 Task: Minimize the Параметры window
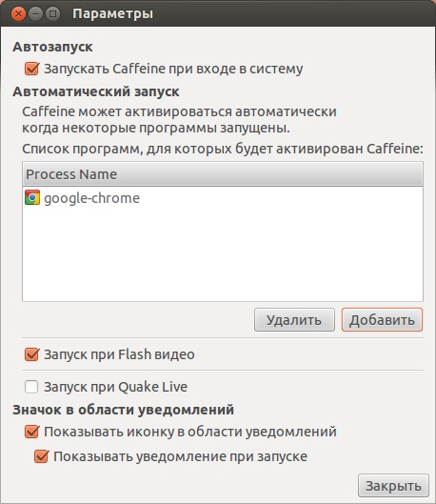coord(35,14)
